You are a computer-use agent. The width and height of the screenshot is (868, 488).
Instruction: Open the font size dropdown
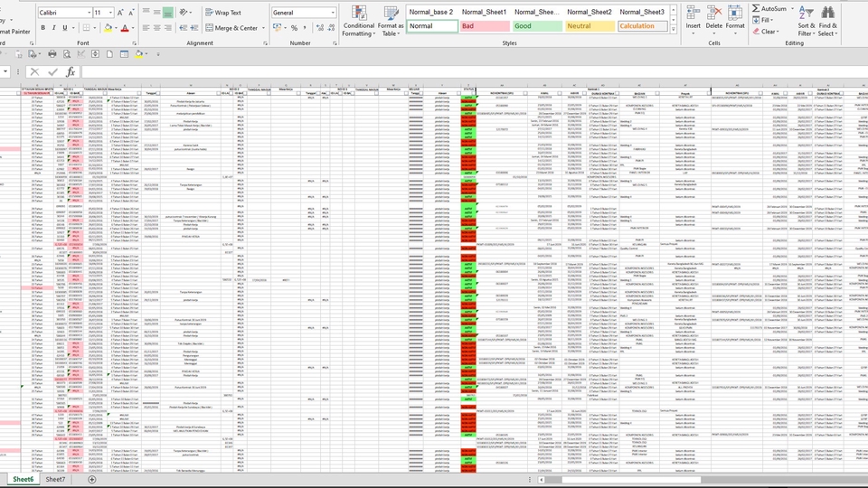pos(110,12)
